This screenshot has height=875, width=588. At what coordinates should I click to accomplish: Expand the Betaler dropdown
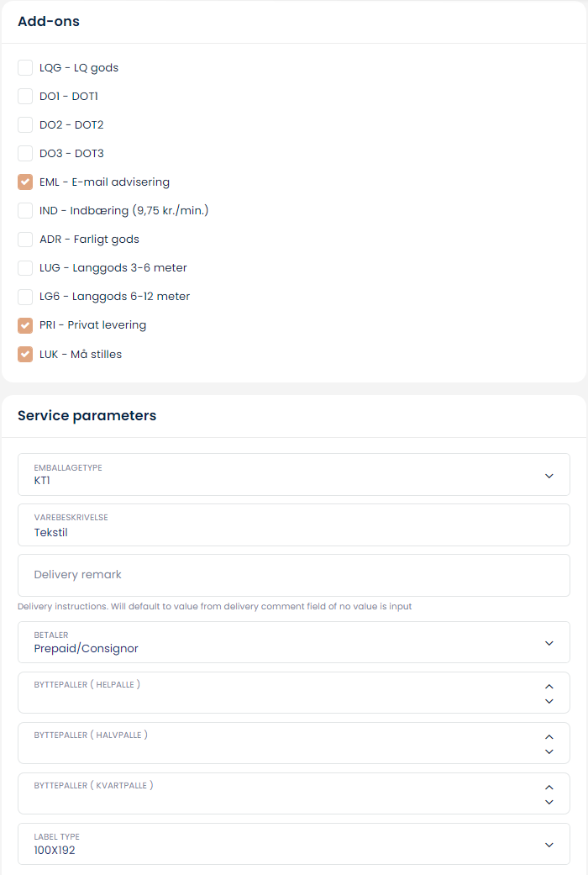pyautogui.click(x=293, y=643)
